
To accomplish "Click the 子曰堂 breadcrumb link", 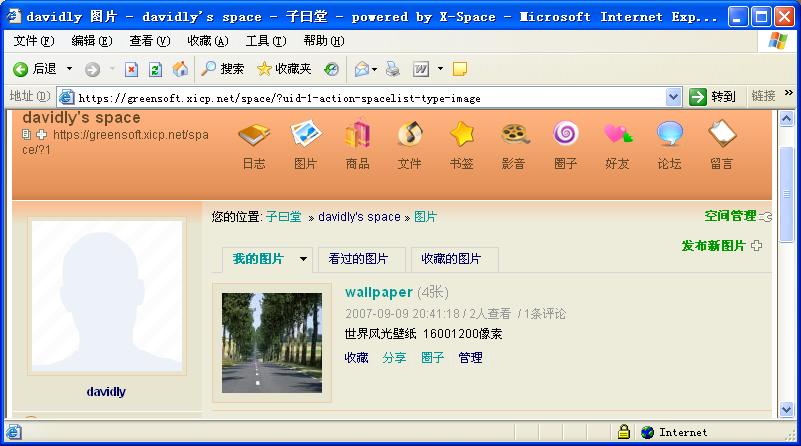I will tap(284, 217).
